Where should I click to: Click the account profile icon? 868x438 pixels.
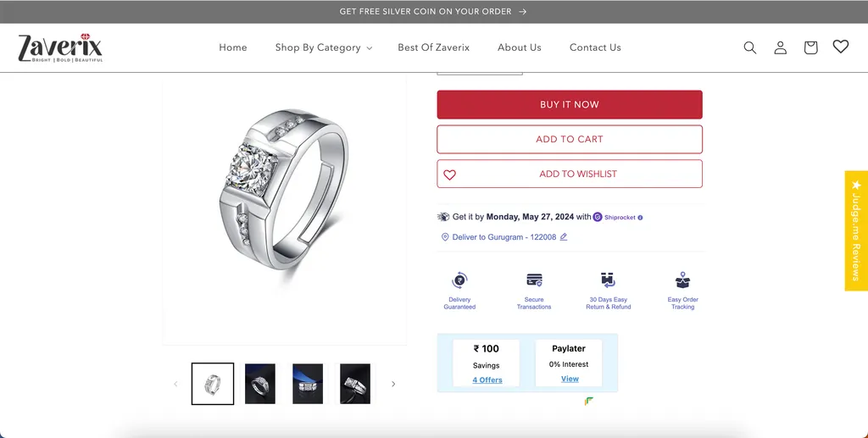click(x=780, y=47)
